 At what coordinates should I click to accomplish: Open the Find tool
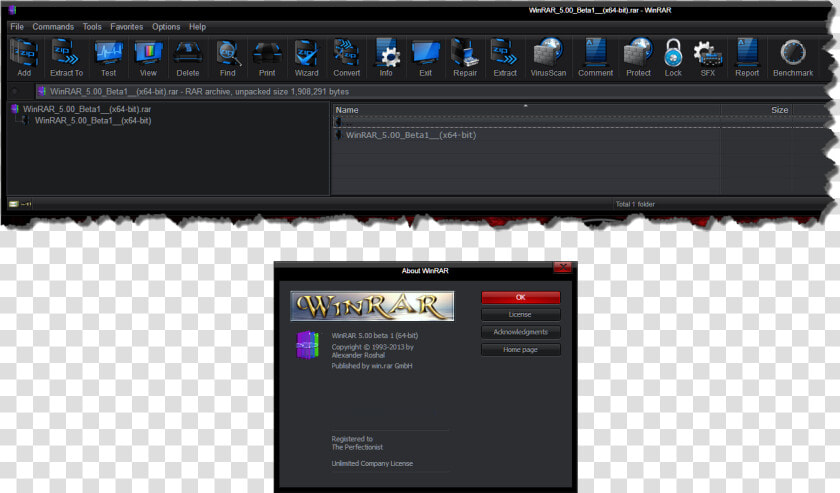click(228, 58)
